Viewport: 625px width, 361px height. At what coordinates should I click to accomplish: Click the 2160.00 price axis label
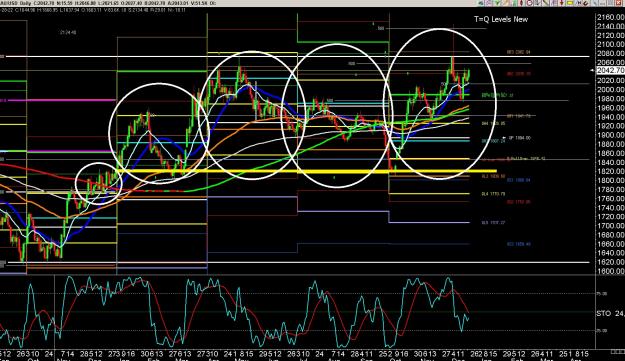611,17
